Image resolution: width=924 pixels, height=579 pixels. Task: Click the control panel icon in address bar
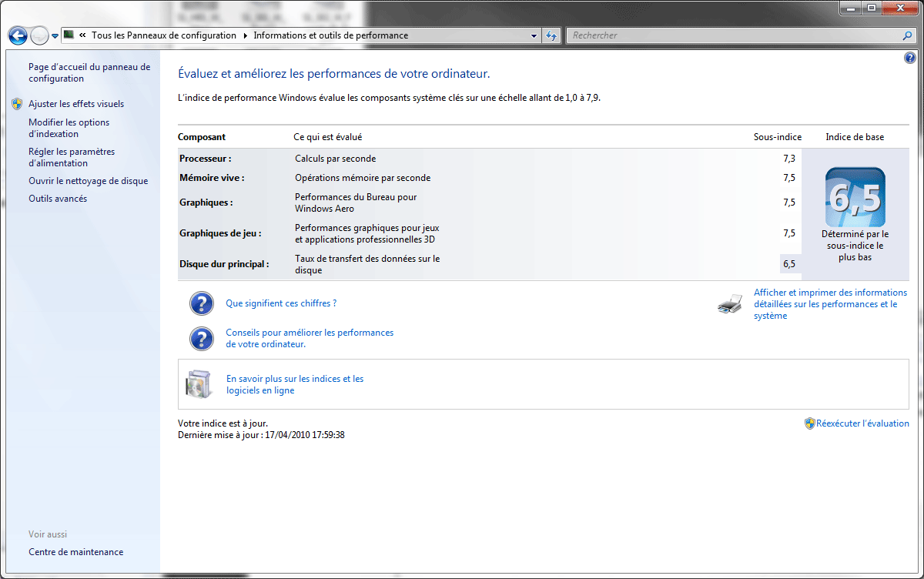[69, 35]
